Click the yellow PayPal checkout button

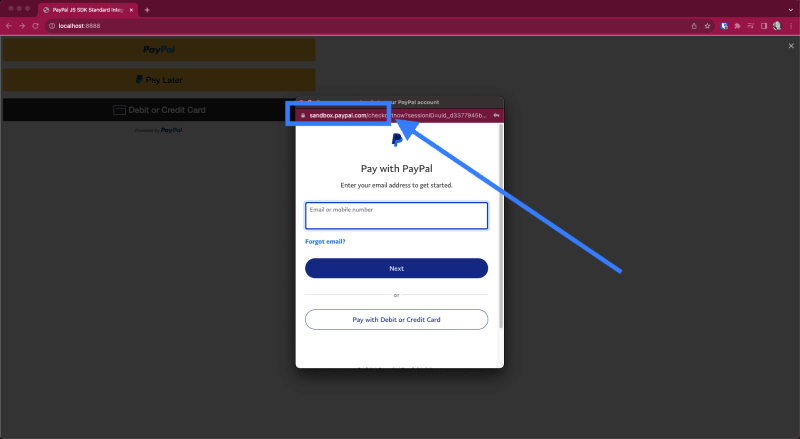click(159, 49)
